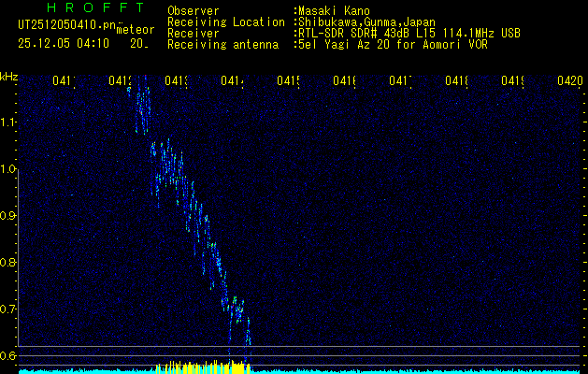Click the RTL-SDR receiver description
The height and width of the screenshot is (374, 588).
coord(408,33)
